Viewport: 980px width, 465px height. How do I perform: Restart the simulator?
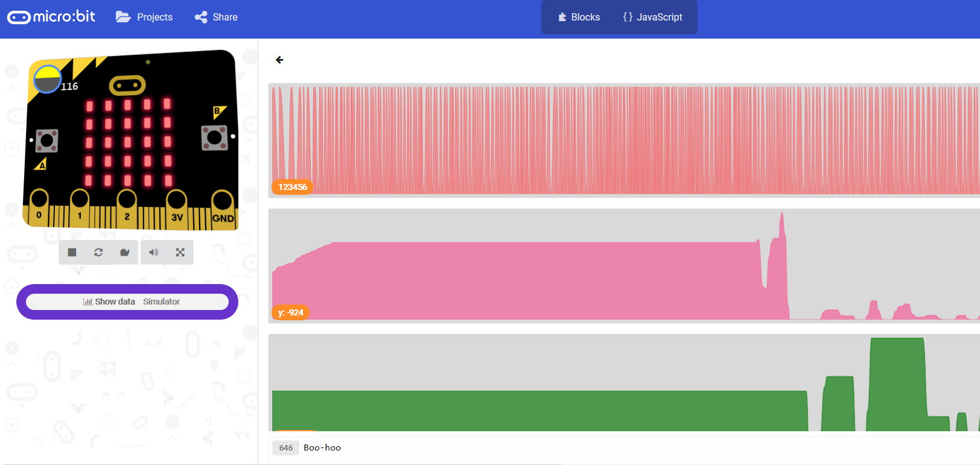coord(98,252)
